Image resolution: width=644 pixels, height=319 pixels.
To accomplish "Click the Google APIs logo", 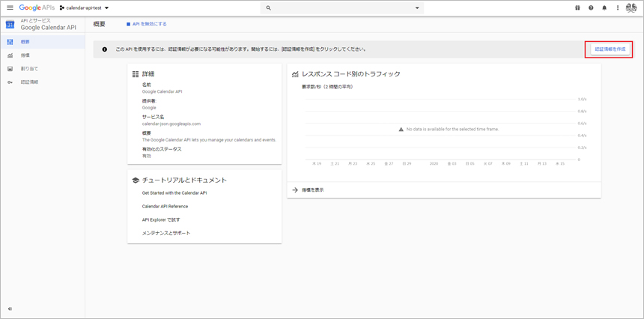I will click(37, 7).
